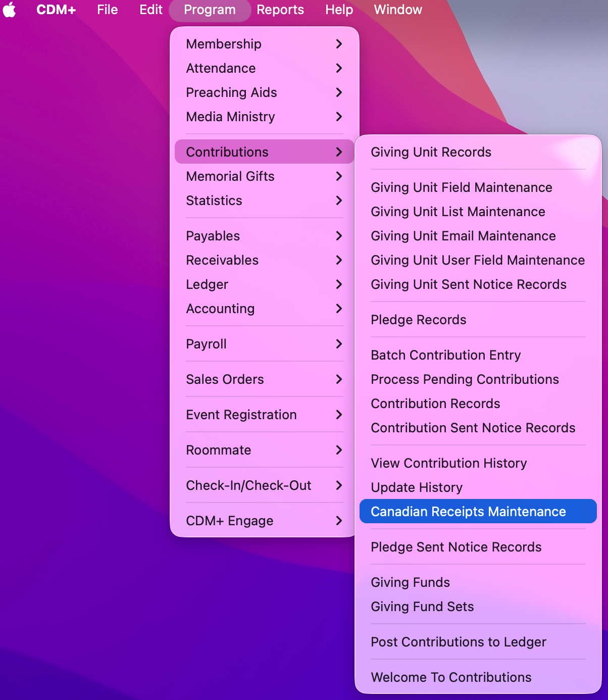Expand the Attendance submenu

click(265, 68)
